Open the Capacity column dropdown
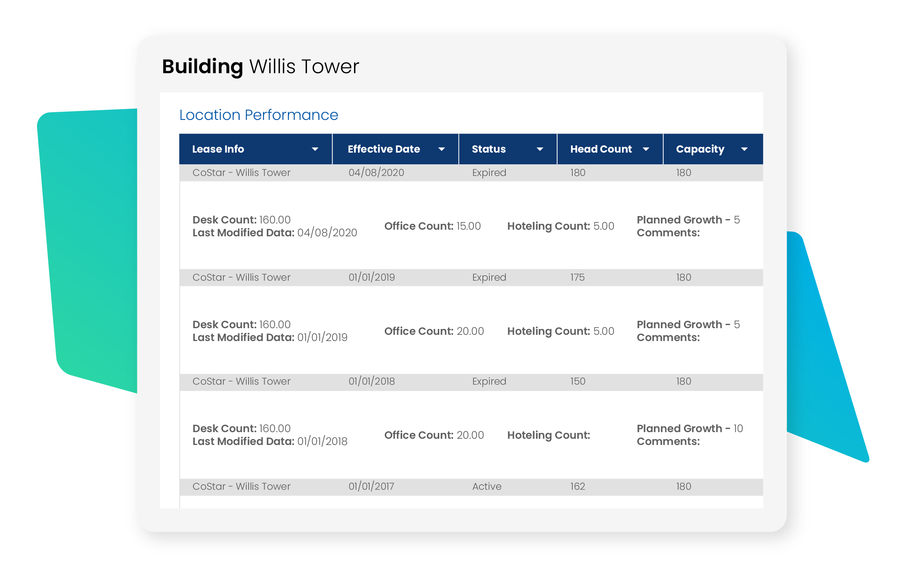The image size is (924, 568). pos(744,149)
